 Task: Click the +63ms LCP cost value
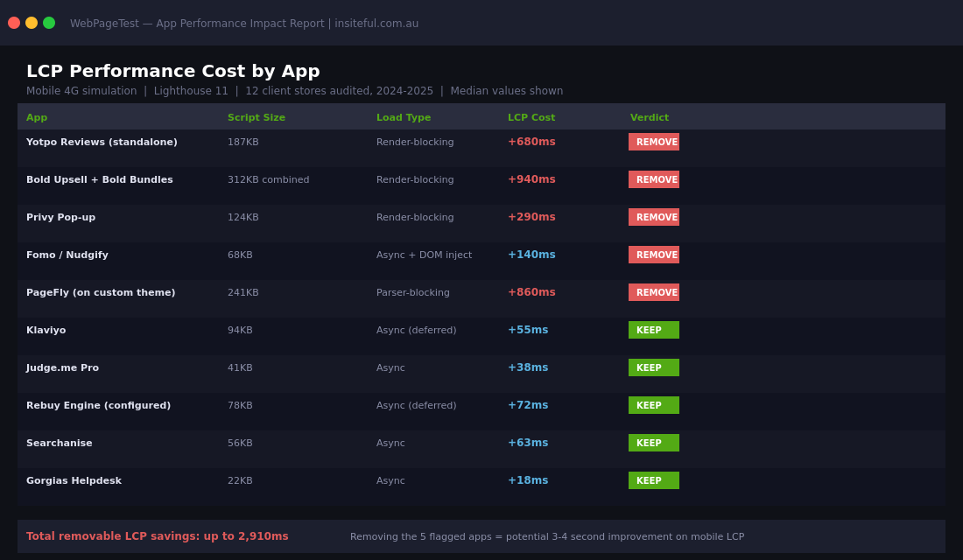tap(528, 443)
